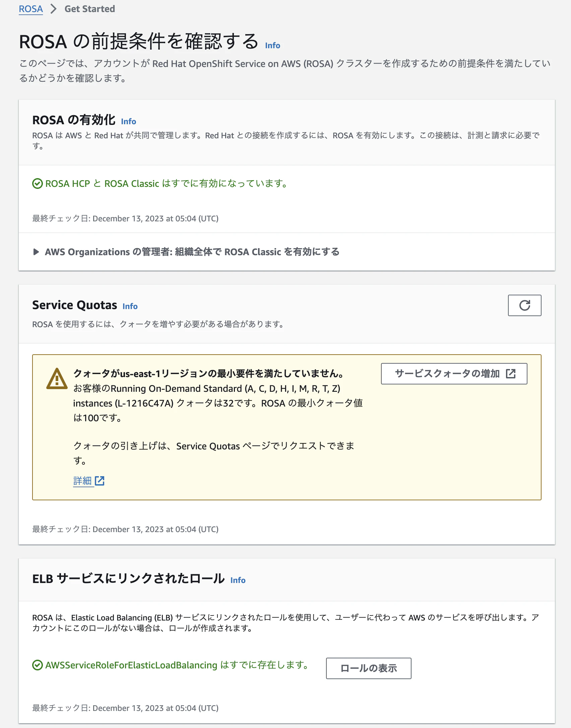Click the triangle arrow before AWS Organizations
The width and height of the screenshot is (571, 728).
point(36,252)
